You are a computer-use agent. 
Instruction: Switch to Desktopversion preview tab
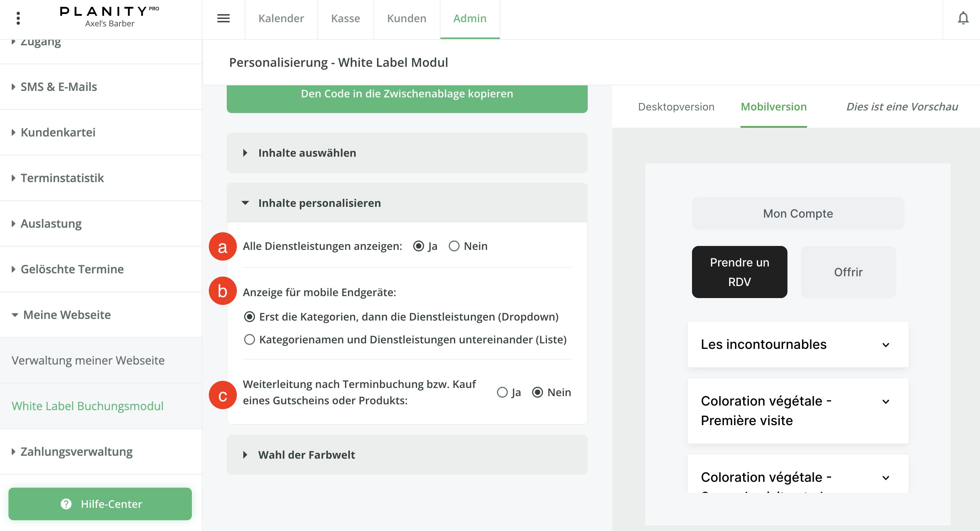676,107
